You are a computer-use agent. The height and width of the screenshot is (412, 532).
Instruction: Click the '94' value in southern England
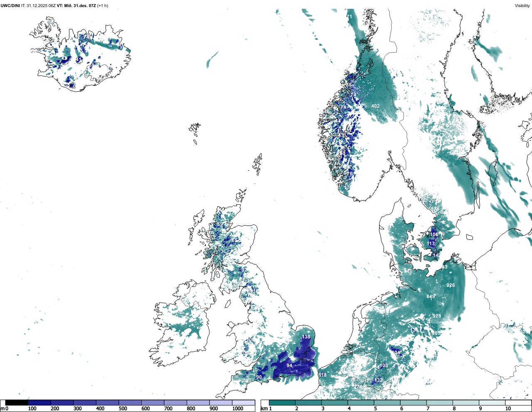click(289, 365)
